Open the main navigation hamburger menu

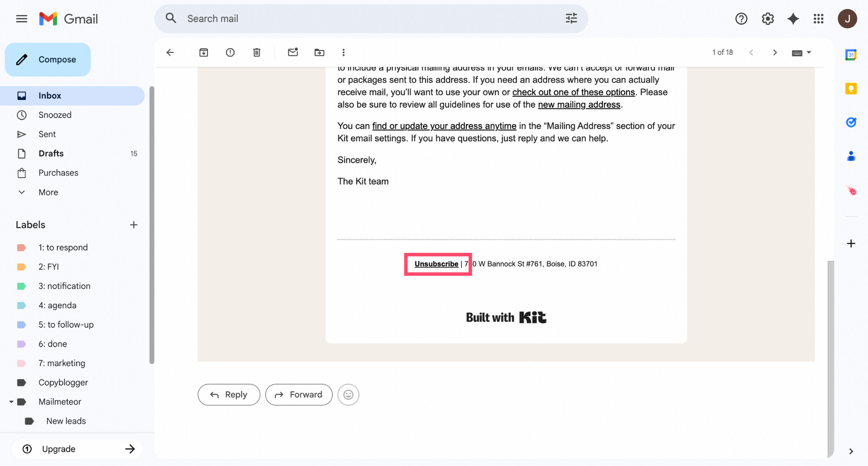21,18
